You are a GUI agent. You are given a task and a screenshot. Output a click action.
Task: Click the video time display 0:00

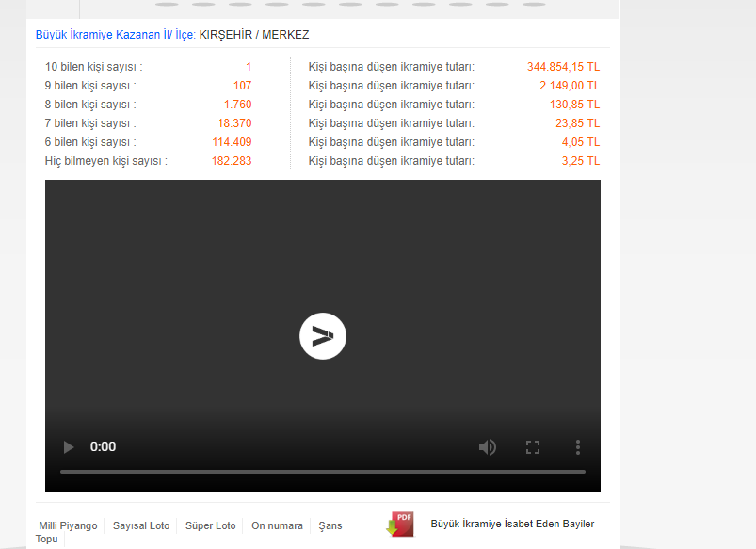103,446
